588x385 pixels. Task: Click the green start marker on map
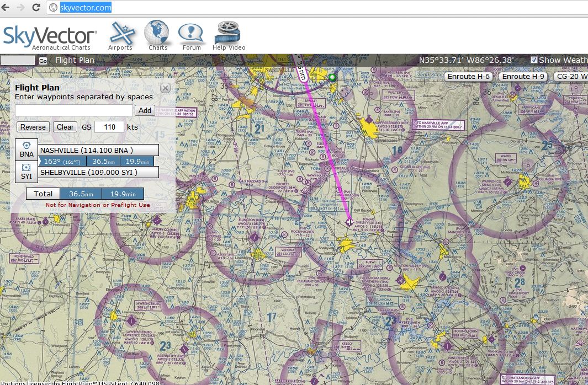(332, 78)
